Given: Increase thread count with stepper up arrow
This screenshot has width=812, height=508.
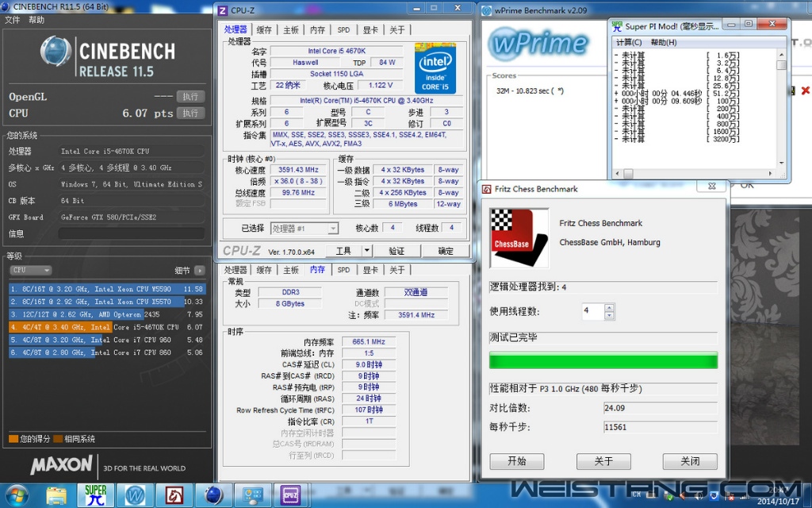Looking at the screenshot, I should tap(609, 307).
